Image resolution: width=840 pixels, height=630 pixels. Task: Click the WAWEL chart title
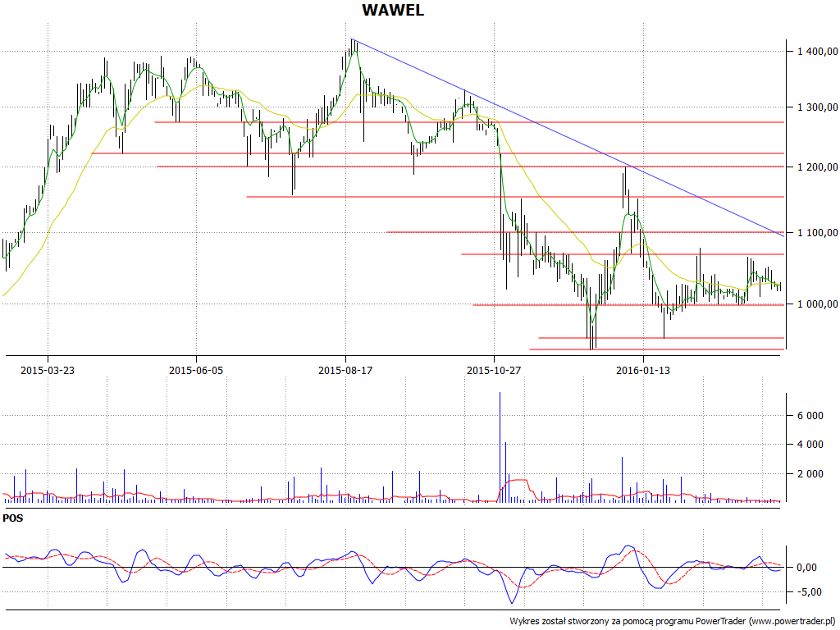pyautogui.click(x=393, y=10)
